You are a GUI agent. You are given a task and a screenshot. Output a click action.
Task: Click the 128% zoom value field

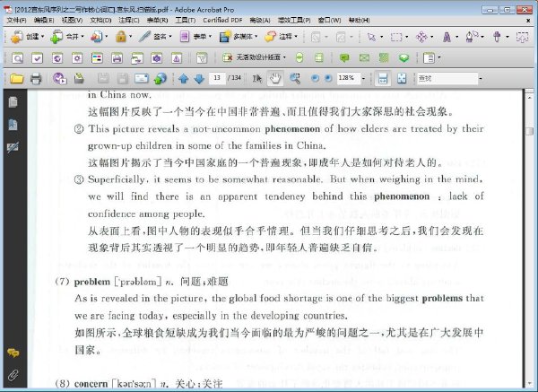point(348,78)
